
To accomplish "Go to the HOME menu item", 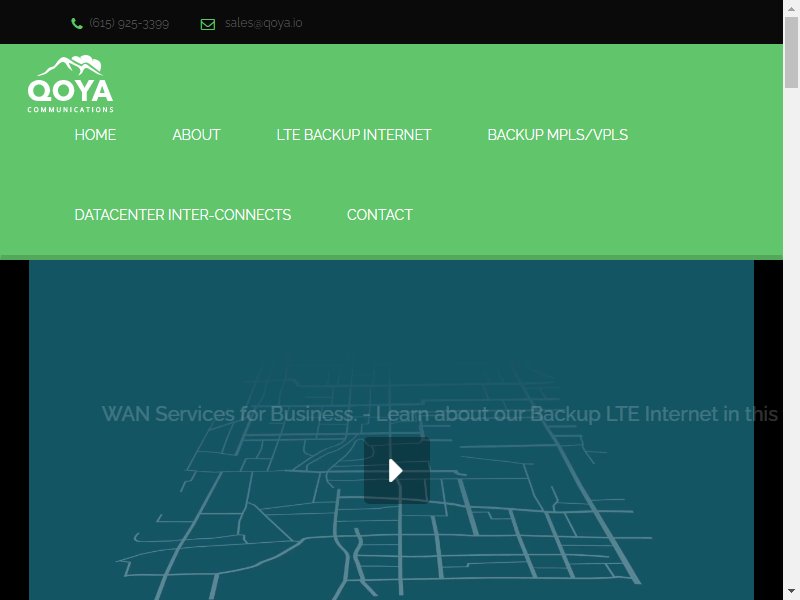I will 95,135.
